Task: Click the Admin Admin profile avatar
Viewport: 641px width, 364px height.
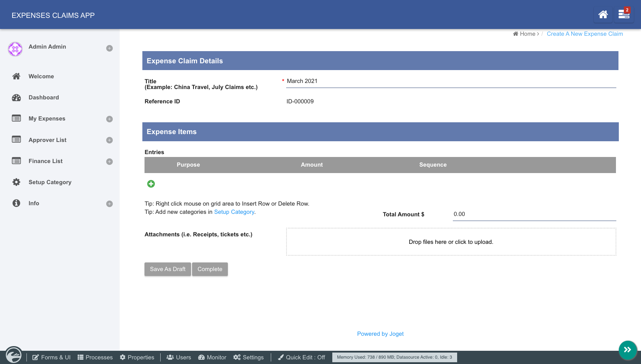Action: pyautogui.click(x=15, y=49)
